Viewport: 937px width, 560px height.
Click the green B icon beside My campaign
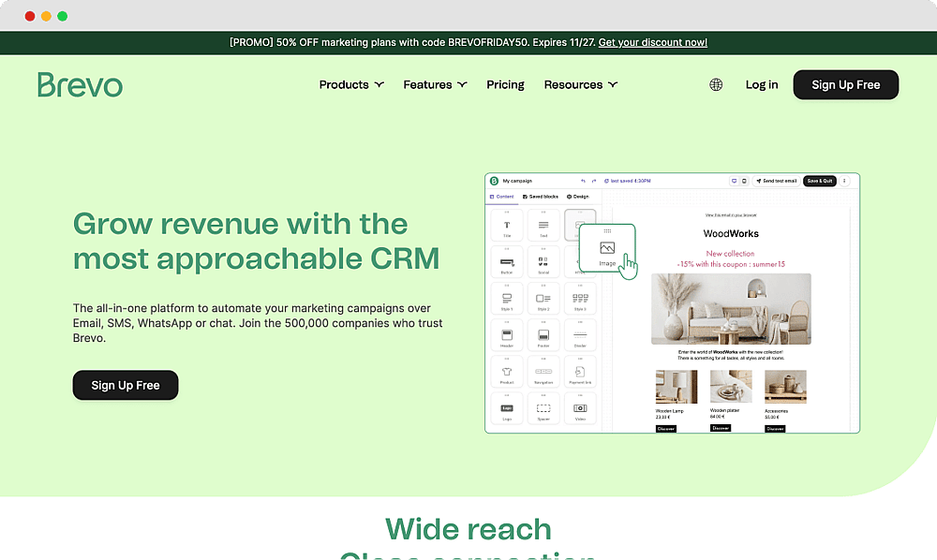[x=494, y=181]
